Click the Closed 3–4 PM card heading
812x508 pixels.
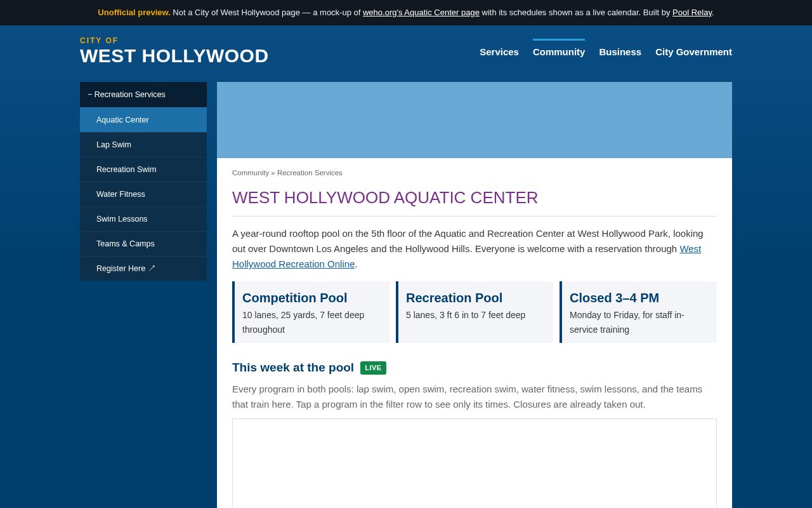pyautogui.click(x=614, y=298)
